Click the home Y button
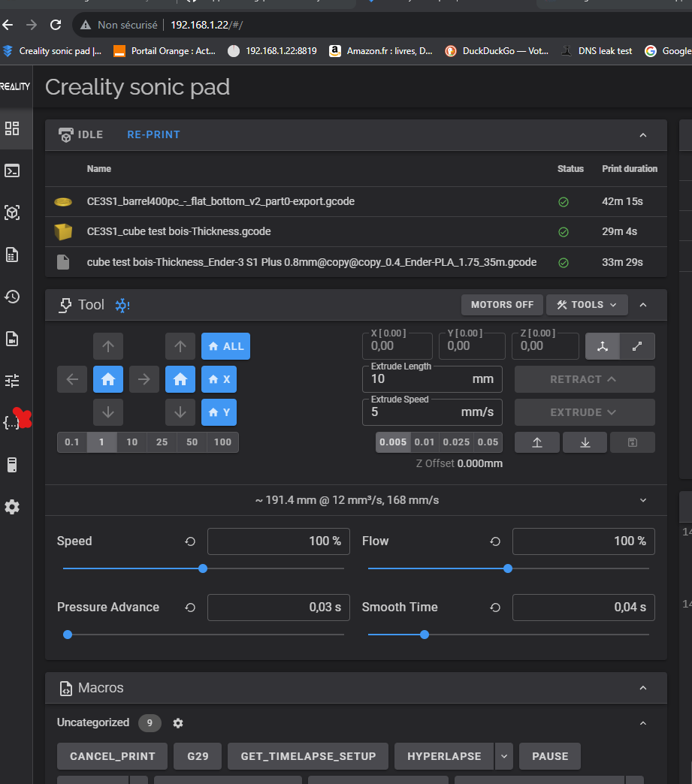The image size is (692, 784). click(x=219, y=412)
